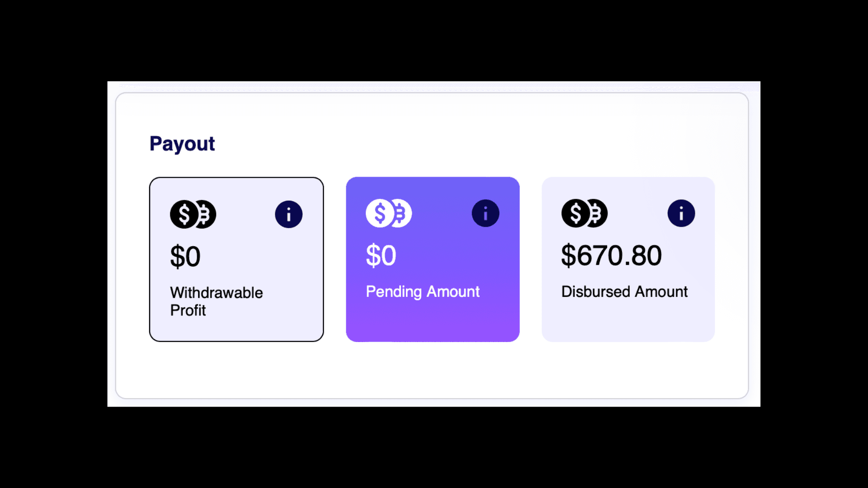868x488 pixels.
Task: Click the $0 value in Withdrawable Profit
Action: point(185,257)
